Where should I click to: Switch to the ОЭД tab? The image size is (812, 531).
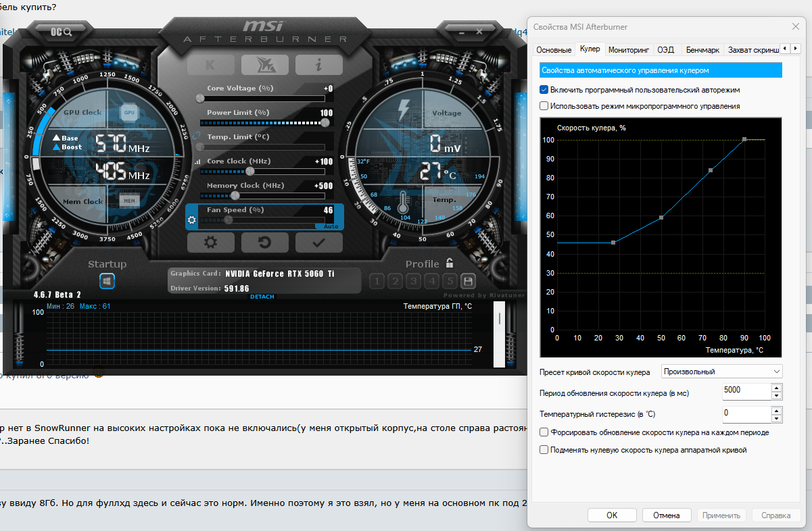[x=666, y=50]
